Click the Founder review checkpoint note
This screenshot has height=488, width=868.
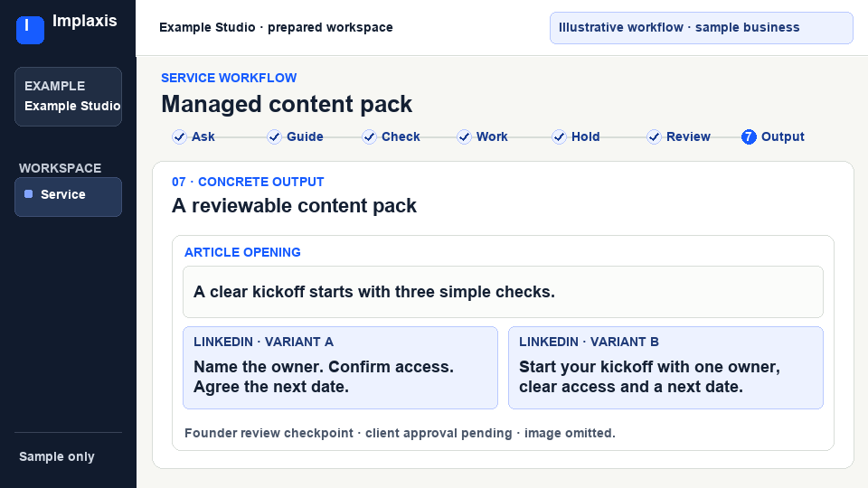click(x=400, y=433)
